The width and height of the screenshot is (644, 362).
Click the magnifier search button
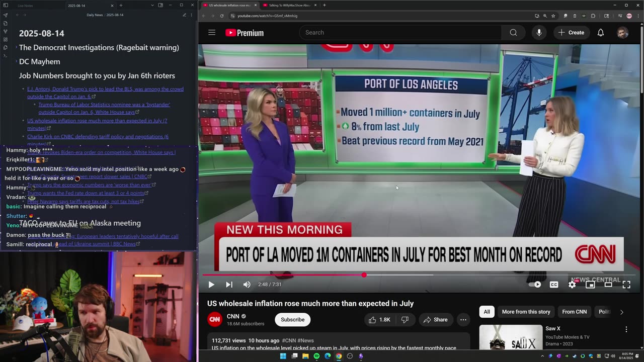coord(513,33)
